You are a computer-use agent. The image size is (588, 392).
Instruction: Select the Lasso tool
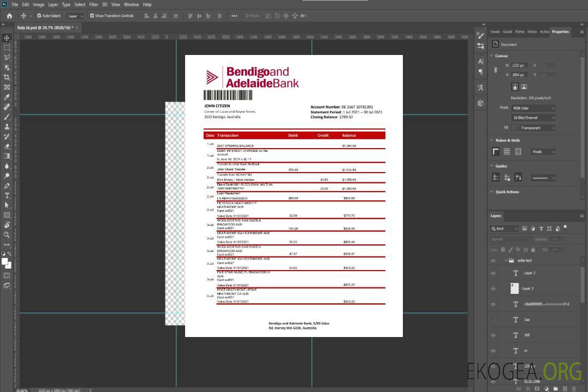coord(7,57)
